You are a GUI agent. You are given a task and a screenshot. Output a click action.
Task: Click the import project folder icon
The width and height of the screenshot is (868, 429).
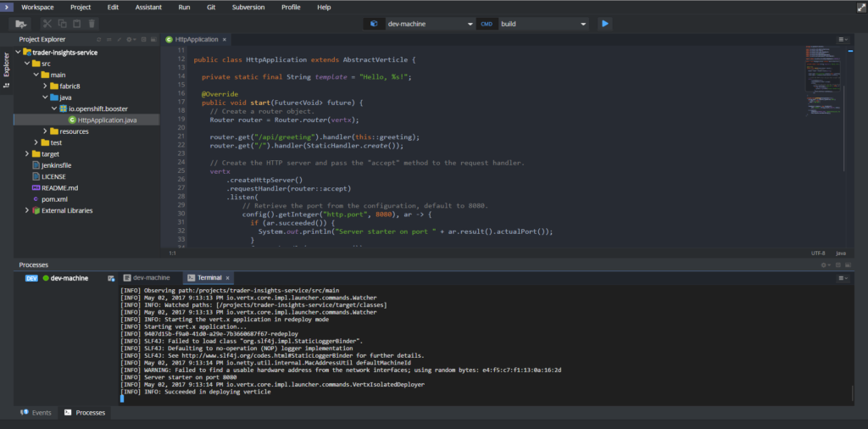pyautogui.click(x=19, y=24)
